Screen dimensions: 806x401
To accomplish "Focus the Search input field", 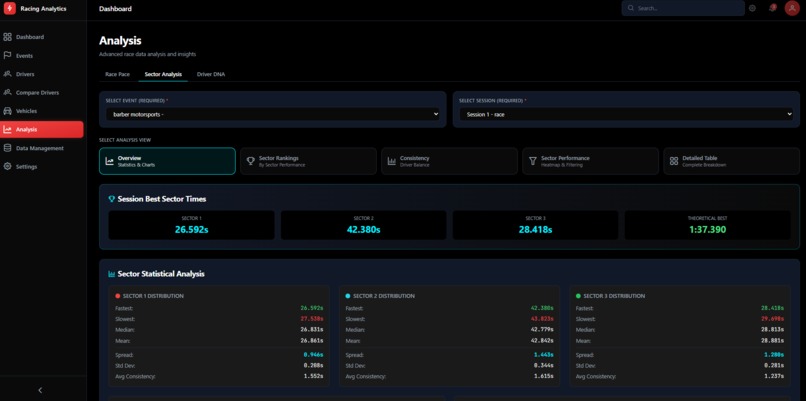I will (x=683, y=8).
